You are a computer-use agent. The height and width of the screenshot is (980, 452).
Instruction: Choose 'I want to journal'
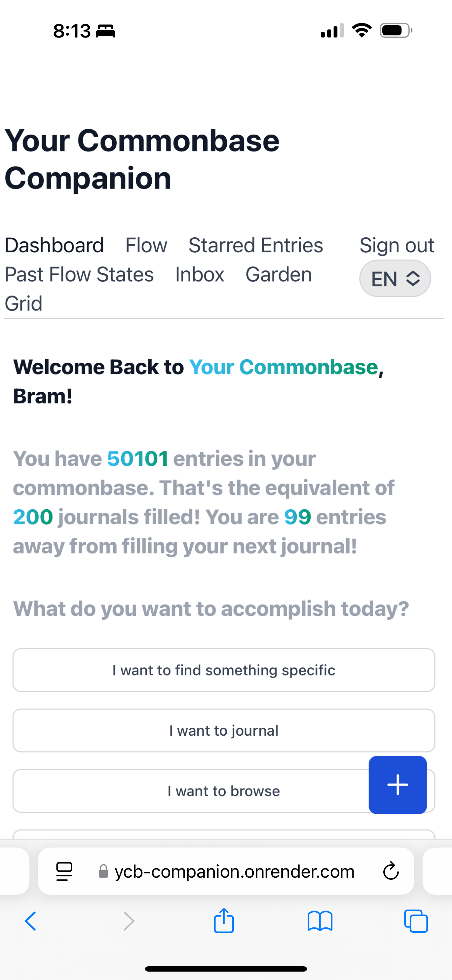coord(224,730)
